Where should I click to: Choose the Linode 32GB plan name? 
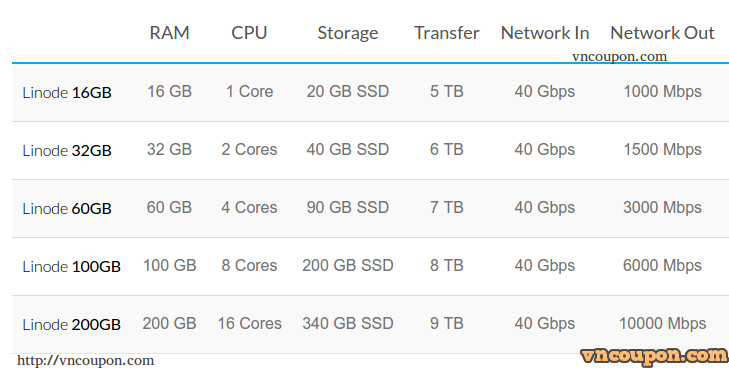(67, 151)
